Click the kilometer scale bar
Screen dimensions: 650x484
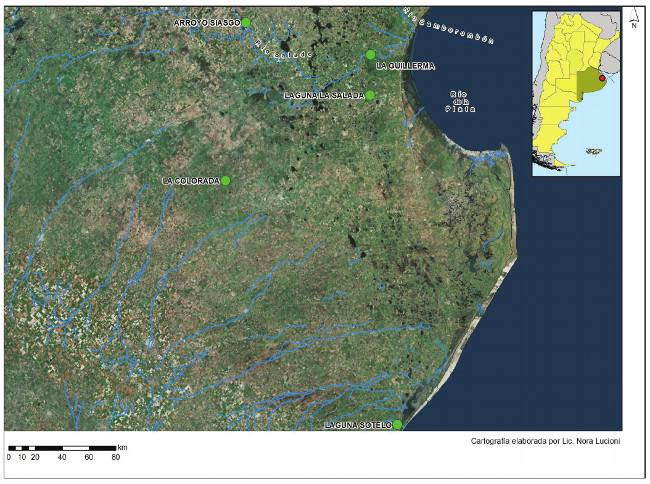pos(62,446)
